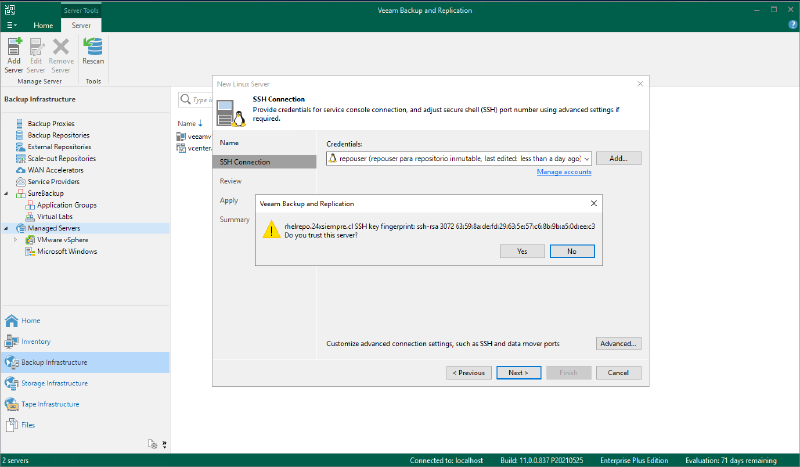This screenshot has height=467, width=800.
Task: Click the help question mark icon
Action: click(792, 24)
